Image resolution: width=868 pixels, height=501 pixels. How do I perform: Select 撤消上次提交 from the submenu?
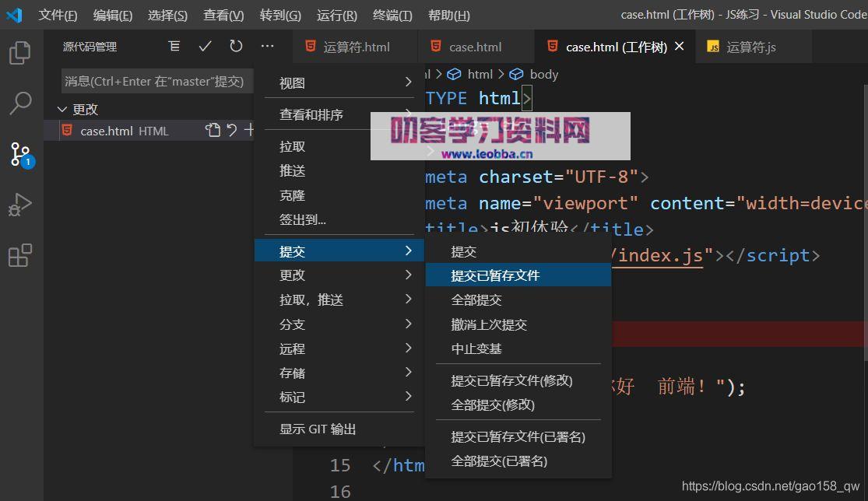click(x=489, y=324)
